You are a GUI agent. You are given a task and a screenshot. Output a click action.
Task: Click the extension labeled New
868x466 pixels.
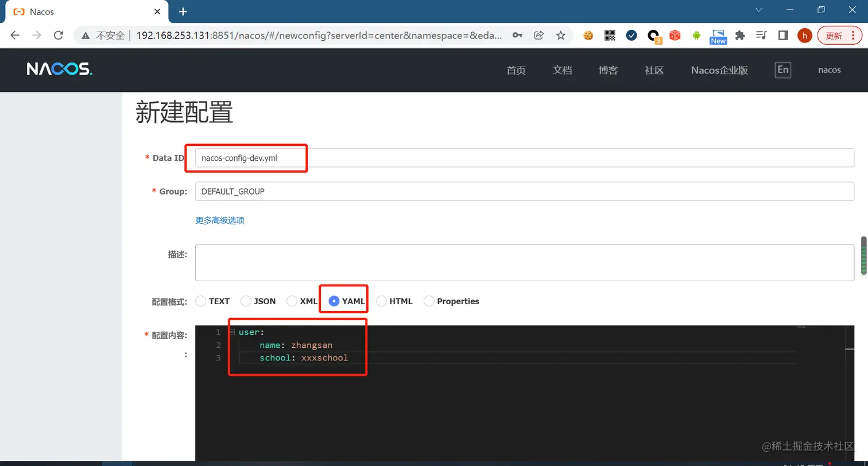click(718, 37)
